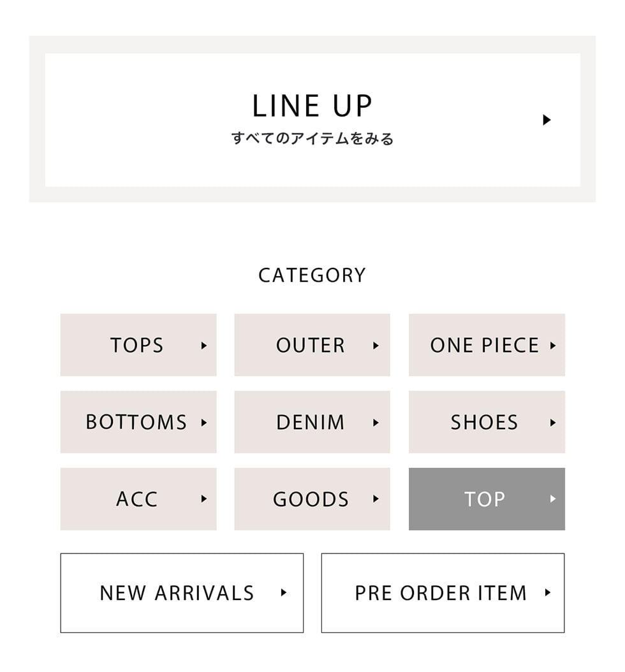Screen dimensions: 625x672
Task: Click the arrow icon beside LINE UP
Action: pyautogui.click(x=547, y=120)
